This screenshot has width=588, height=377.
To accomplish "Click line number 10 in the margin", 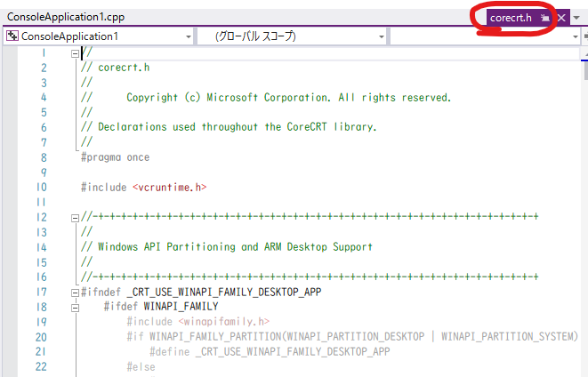I will 41,188.
